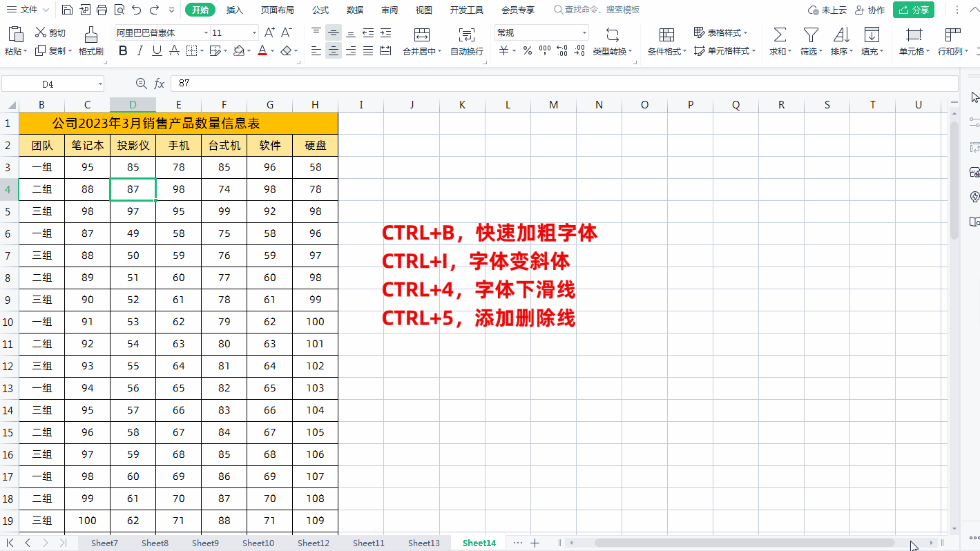Add a new sheet with plus icon
This screenshot has height=551, width=980.
534,543
